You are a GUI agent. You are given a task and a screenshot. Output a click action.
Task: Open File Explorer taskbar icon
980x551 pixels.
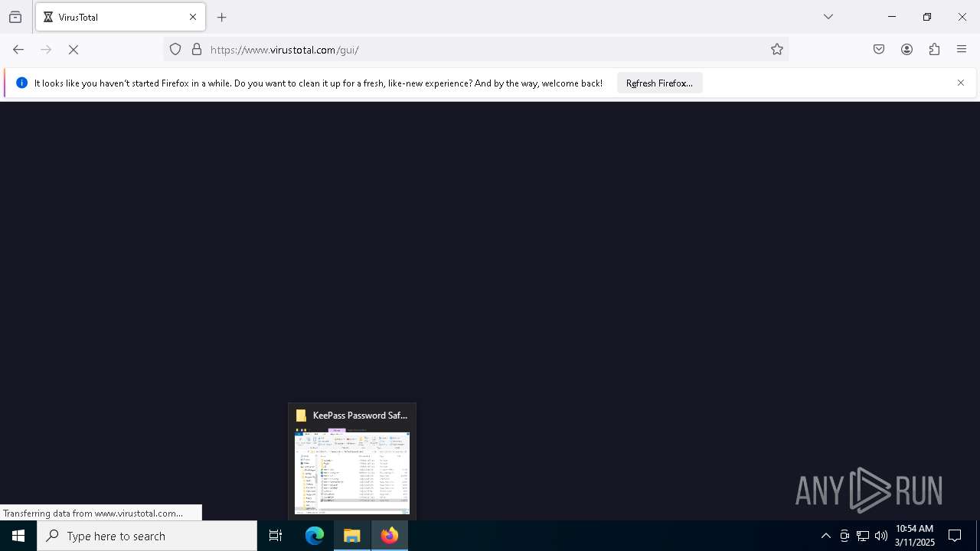(x=352, y=536)
